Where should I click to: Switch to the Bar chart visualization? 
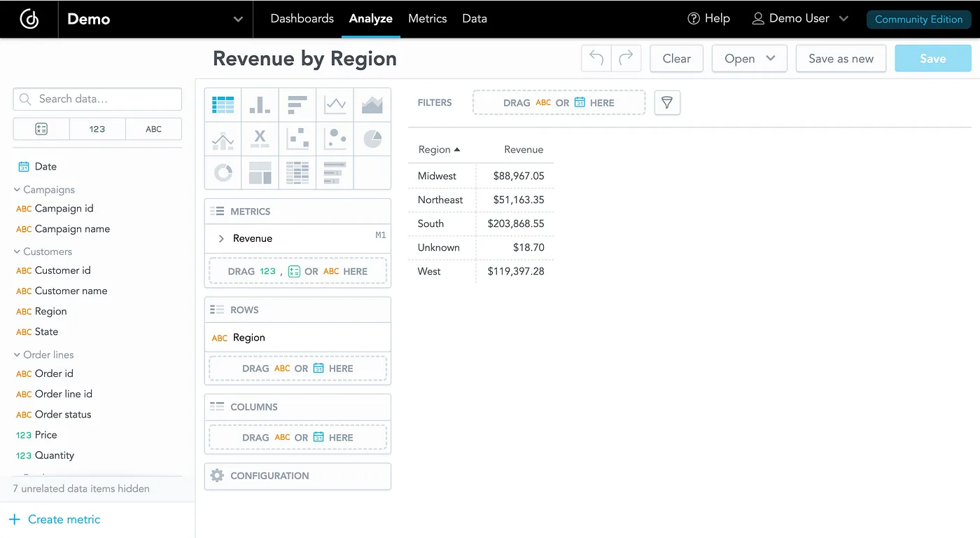(297, 103)
